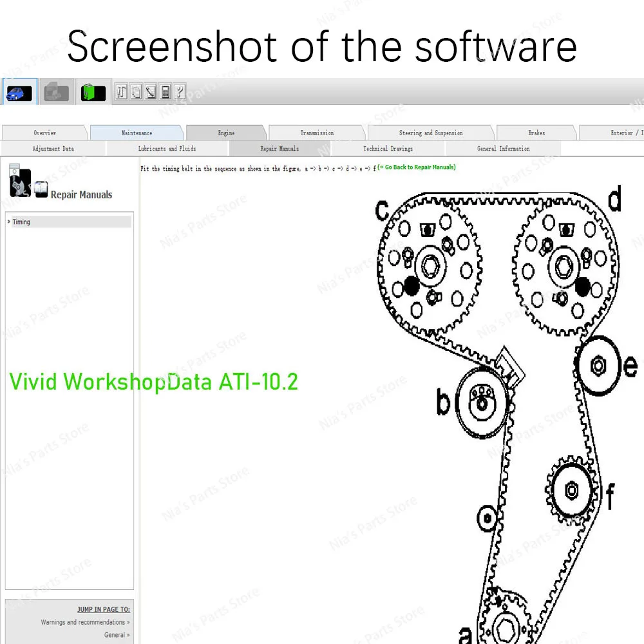The width and height of the screenshot is (644, 644).
Task: Open the Transmission tab
Action: tap(317, 133)
